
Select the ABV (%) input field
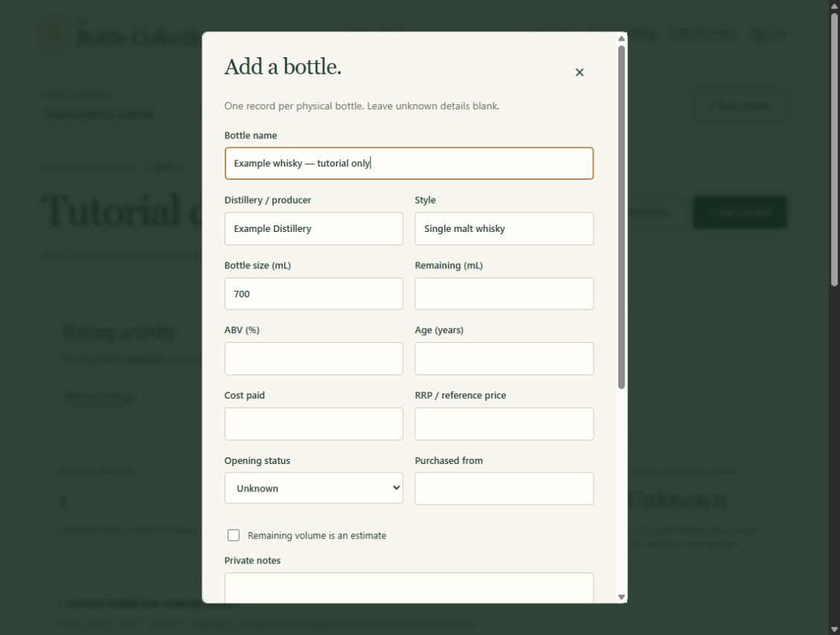(313, 358)
